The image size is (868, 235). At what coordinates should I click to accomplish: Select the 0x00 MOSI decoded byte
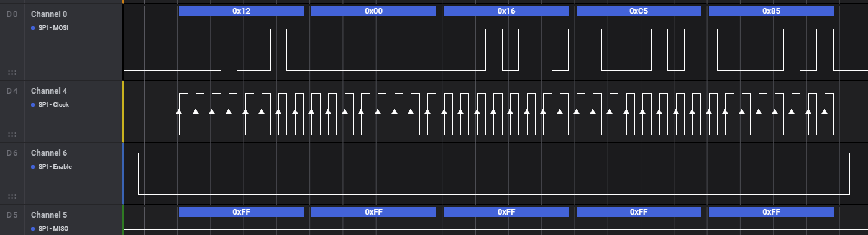373,11
